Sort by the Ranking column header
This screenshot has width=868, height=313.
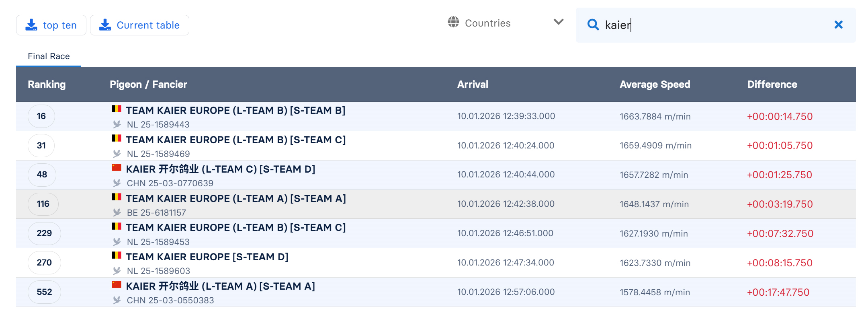click(47, 84)
